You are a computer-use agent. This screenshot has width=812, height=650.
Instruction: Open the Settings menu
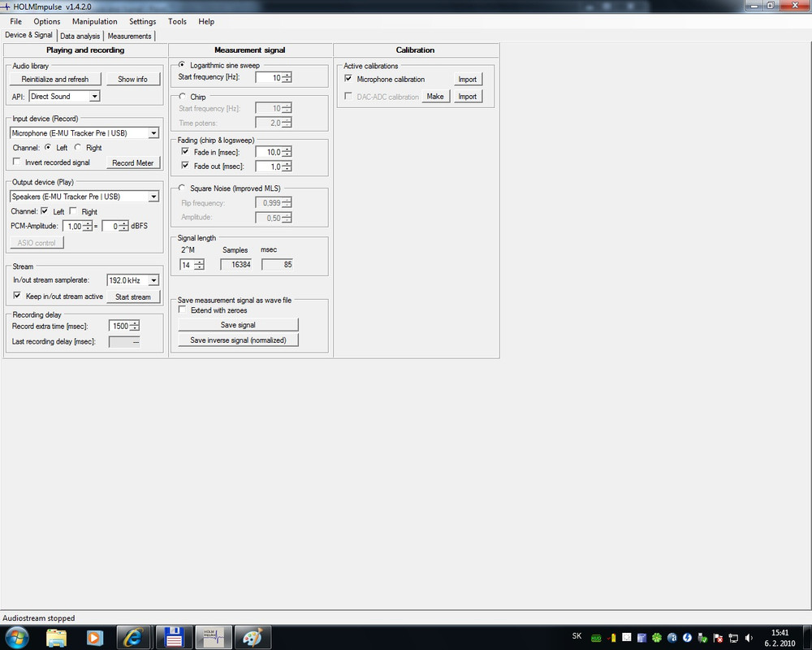pyautogui.click(x=142, y=21)
